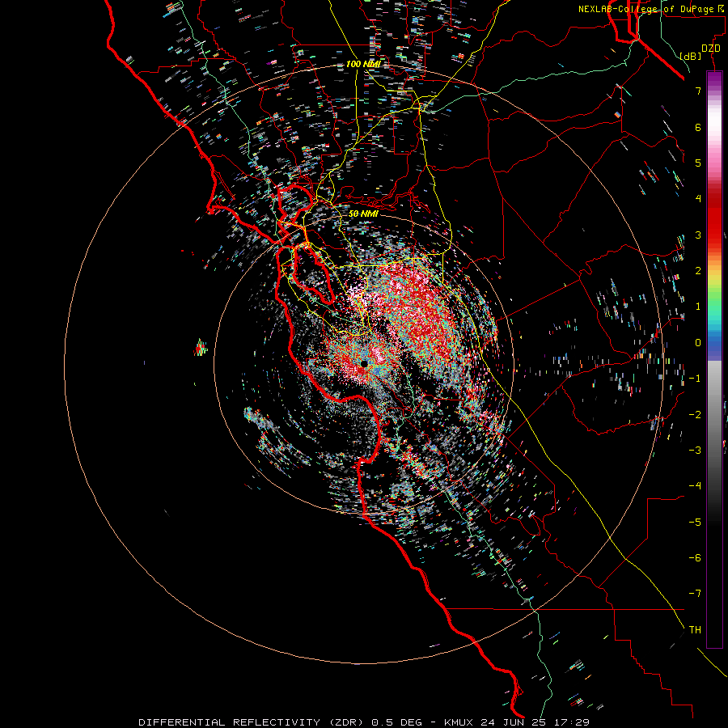
Task: Click the "24 JUN 25 17:29" timestamp
Action: click(x=535, y=722)
